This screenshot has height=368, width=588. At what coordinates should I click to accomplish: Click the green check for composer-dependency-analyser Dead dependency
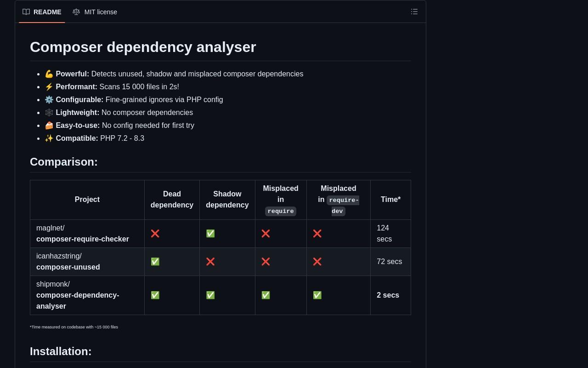point(155,295)
